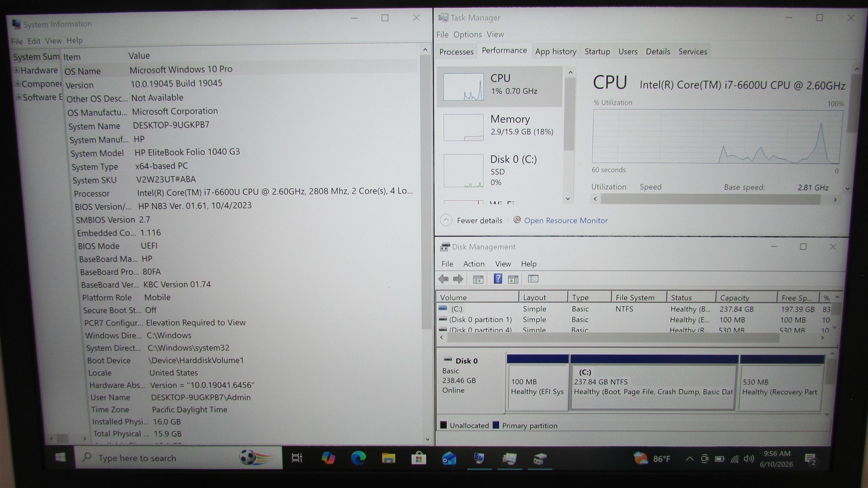Open Disk Management Action menu

(474, 264)
